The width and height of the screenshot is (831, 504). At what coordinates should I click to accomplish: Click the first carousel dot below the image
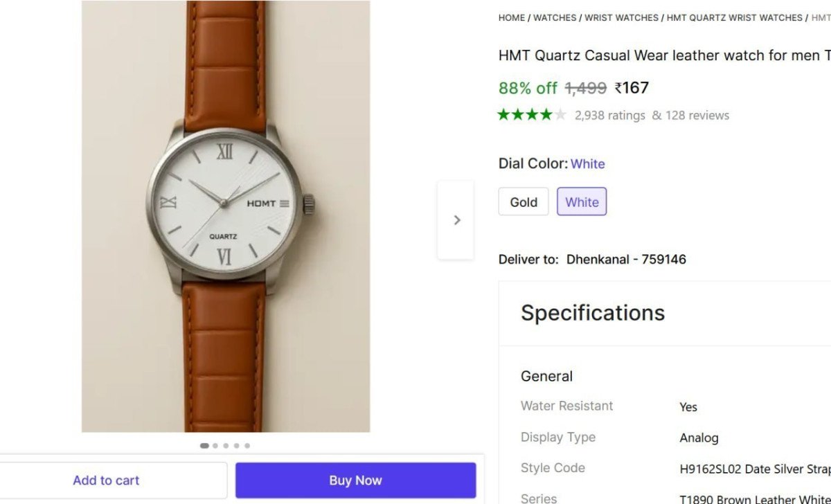[204, 446]
